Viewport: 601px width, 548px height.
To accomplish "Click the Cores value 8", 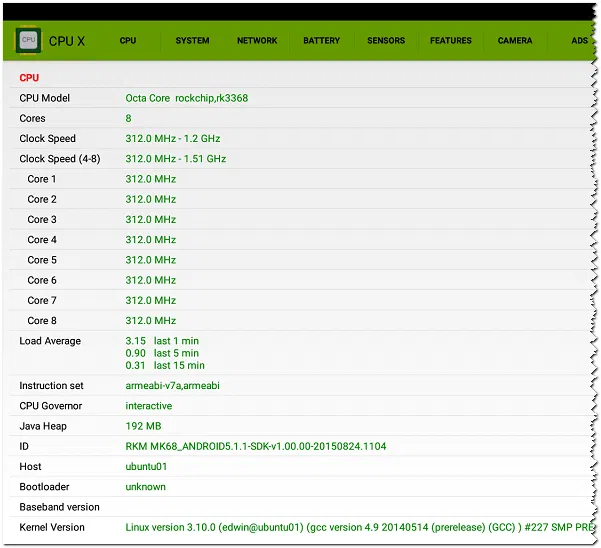I will [x=128, y=118].
